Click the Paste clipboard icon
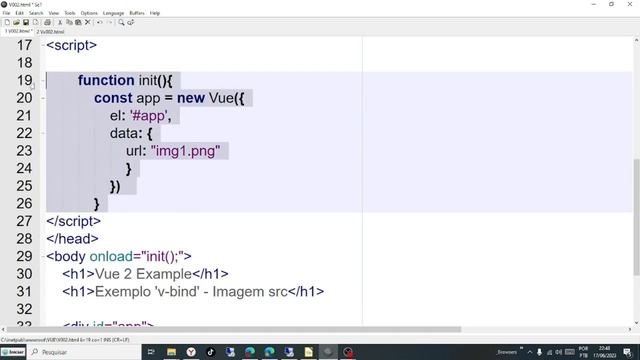The image size is (640, 360). point(78,22)
